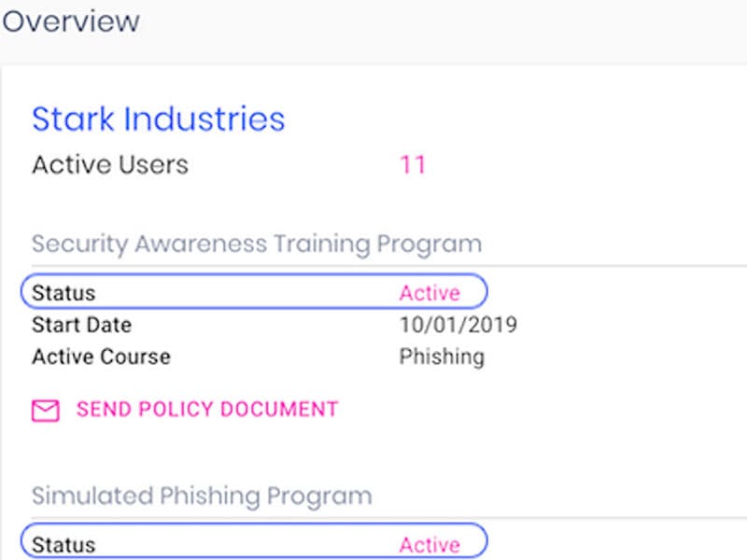The image size is (747, 560).
Task: Select the Security Awareness Training Program heading
Action: coord(257,245)
